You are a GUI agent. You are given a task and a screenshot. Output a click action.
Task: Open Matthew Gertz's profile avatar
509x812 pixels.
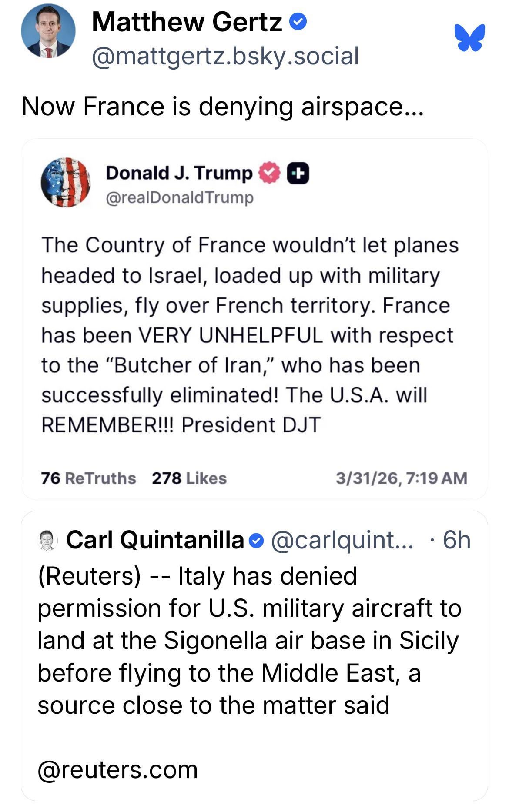48,31
